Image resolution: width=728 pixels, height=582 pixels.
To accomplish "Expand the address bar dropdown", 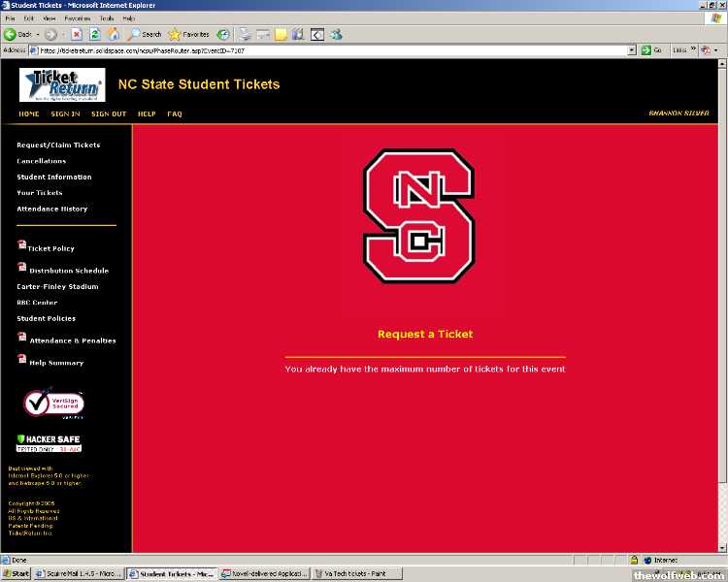I will point(632,49).
